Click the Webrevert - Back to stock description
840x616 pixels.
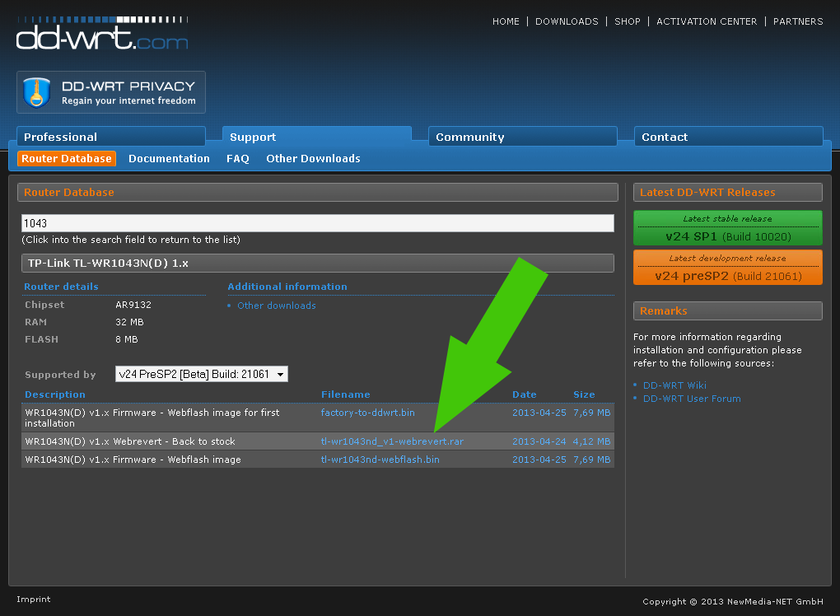(x=130, y=441)
